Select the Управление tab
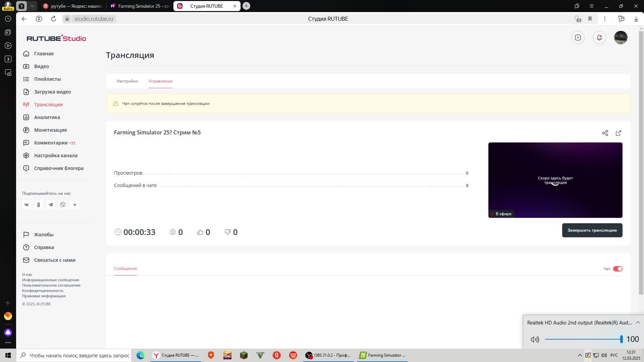The height and width of the screenshot is (362, 644). pyautogui.click(x=160, y=81)
